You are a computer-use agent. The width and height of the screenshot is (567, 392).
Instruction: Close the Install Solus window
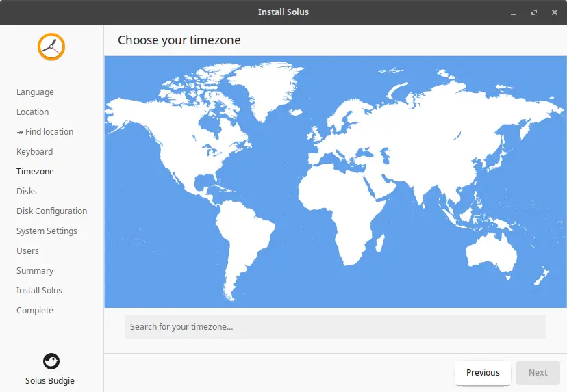point(555,12)
